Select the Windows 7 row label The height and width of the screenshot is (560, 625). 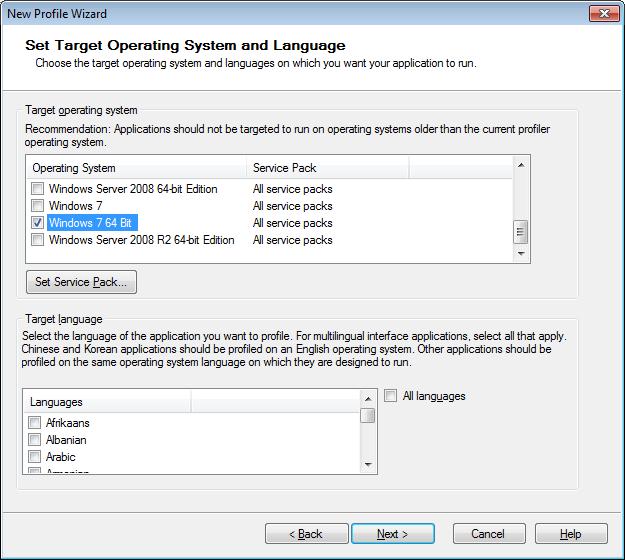[75, 206]
